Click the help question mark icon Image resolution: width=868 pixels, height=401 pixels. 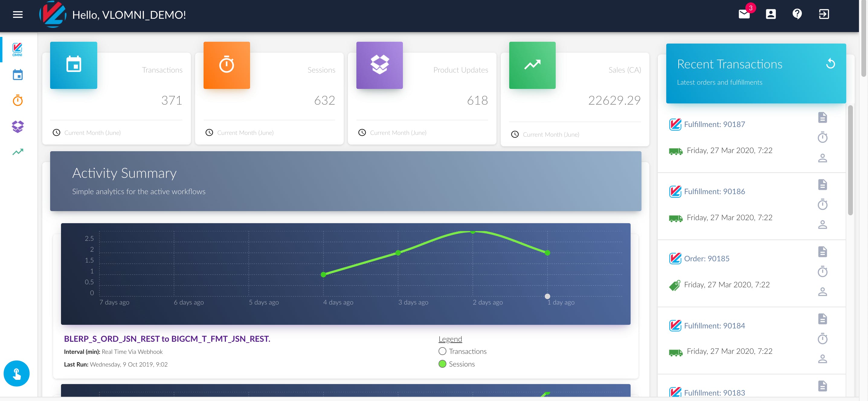797,14
